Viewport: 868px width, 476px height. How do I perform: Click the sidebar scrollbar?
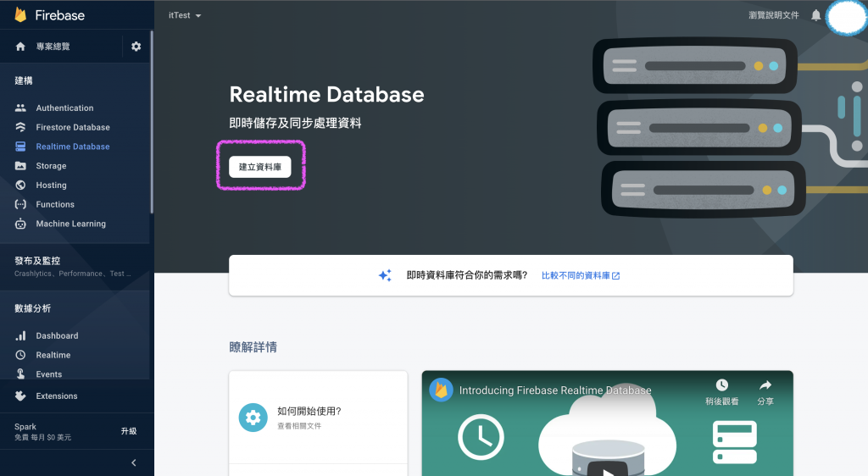[152, 122]
